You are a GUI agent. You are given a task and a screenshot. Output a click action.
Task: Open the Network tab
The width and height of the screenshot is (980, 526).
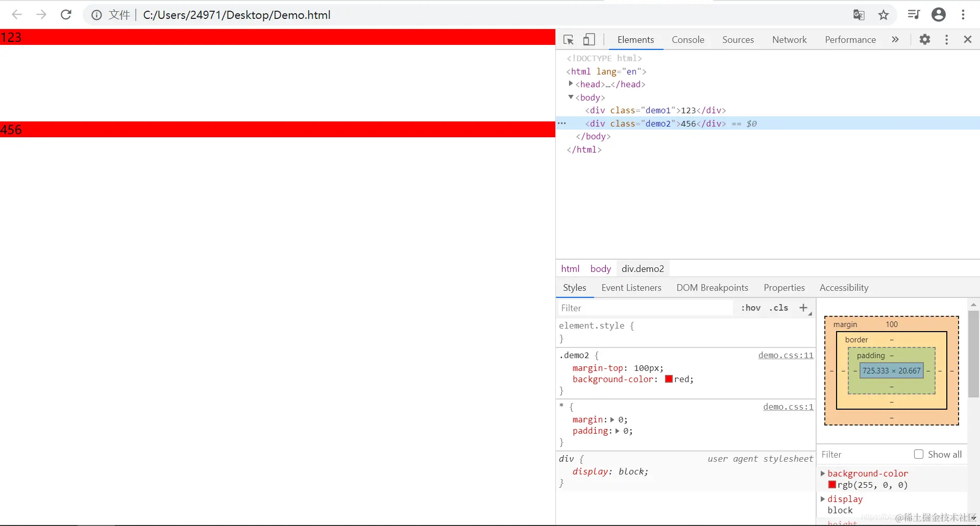tap(790, 40)
